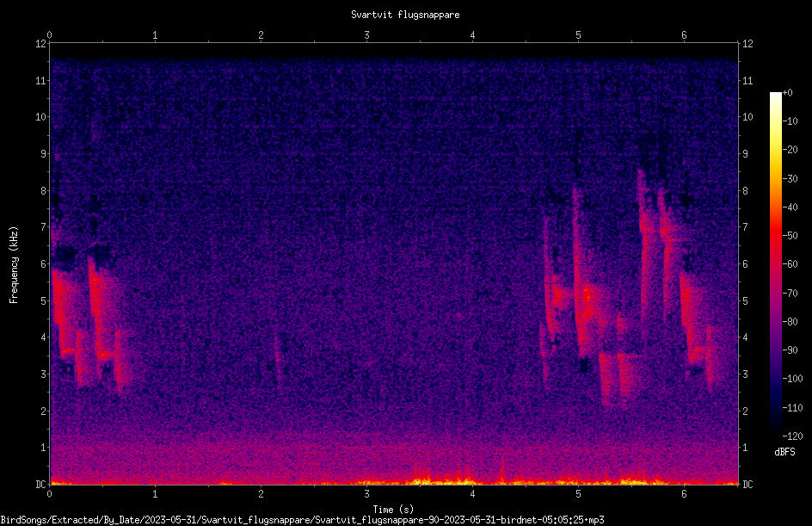Click the 6 kHz label on left frequency axis
The image size is (812, 526).
(x=44, y=264)
